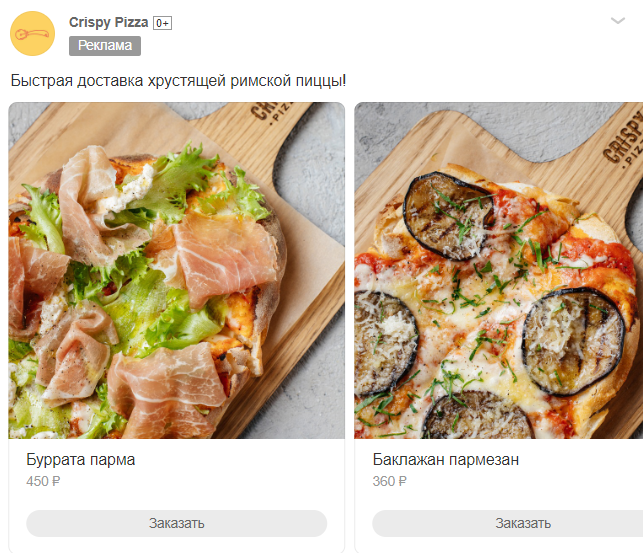Screen dimensions: 643x553
Task: Click the Буррата парма title
Action: (x=80, y=460)
